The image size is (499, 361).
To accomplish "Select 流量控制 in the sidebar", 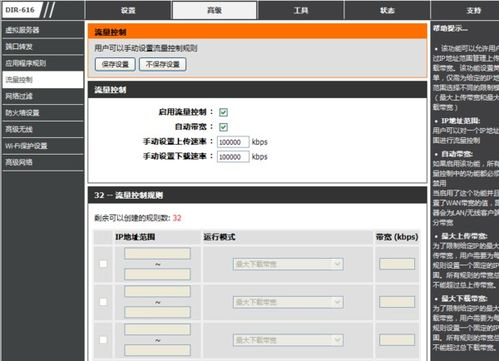I will point(43,80).
